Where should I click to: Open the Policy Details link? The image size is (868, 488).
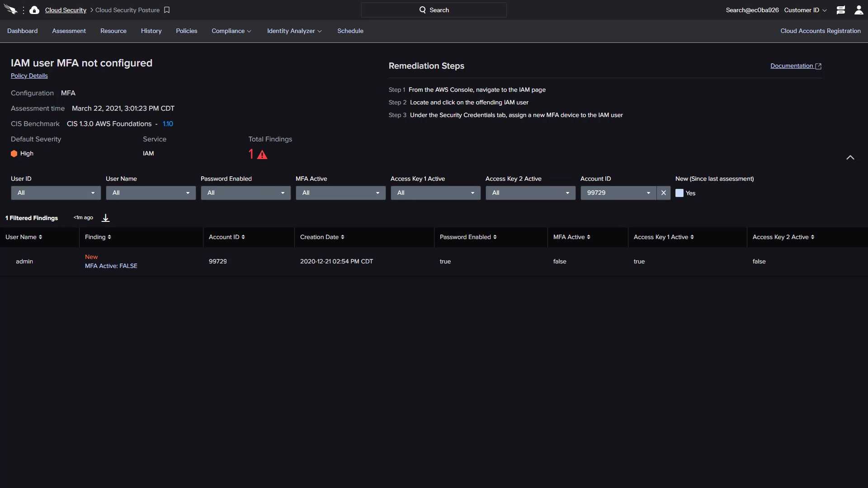tap(29, 76)
